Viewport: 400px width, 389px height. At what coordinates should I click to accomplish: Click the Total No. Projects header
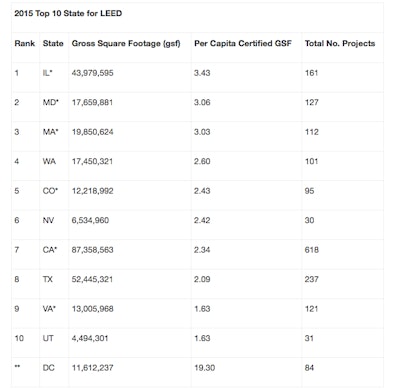(x=340, y=43)
